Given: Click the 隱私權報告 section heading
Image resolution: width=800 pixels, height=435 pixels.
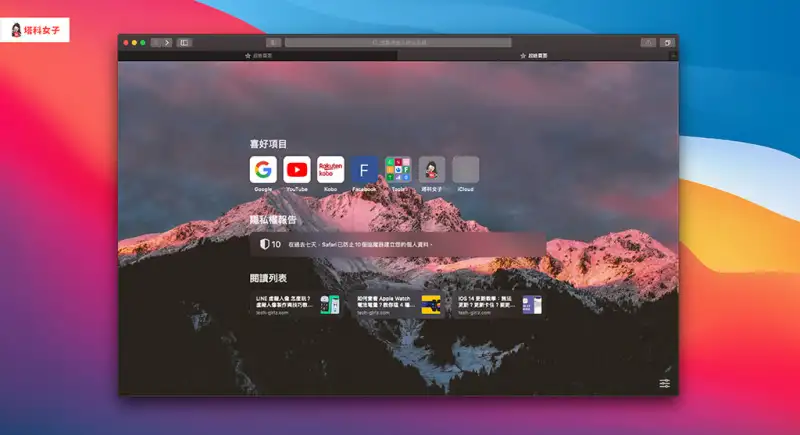Looking at the screenshot, I should tap(273, 220).
